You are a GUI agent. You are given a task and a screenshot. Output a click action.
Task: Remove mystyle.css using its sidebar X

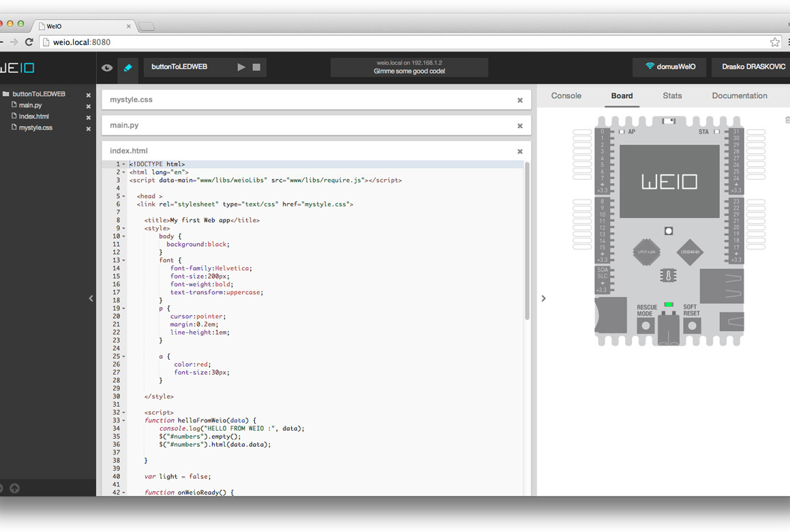point(88,129)
